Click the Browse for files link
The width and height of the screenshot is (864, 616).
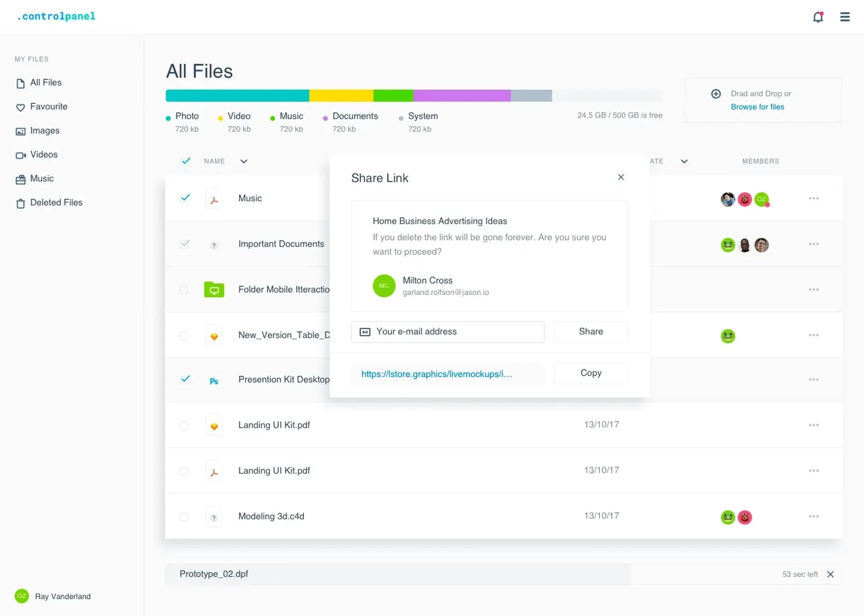[757, 107]
